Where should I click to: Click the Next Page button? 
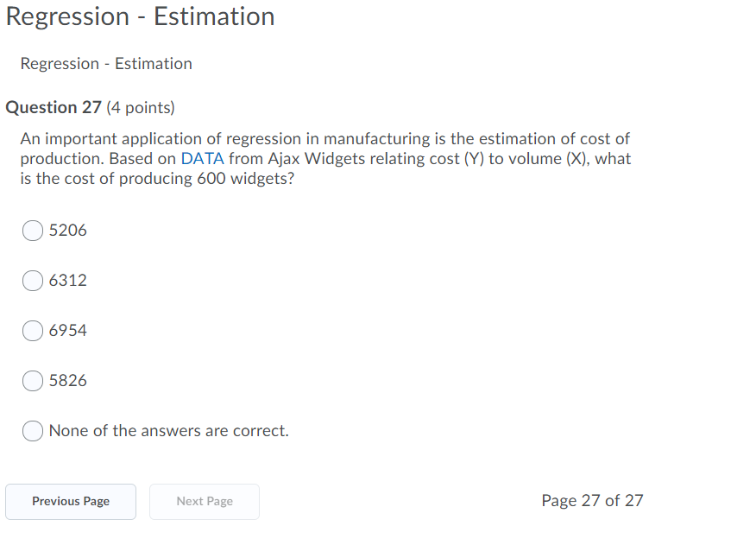click(x=204, y=502)
